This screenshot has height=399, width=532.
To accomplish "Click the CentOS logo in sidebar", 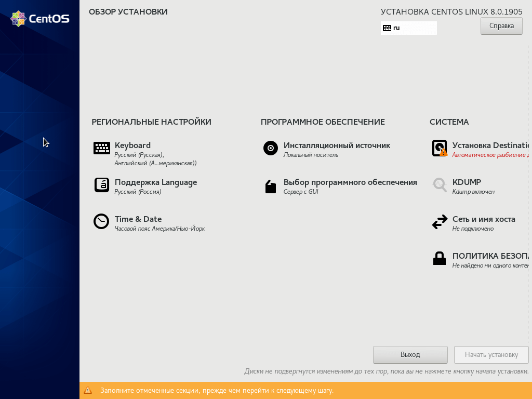I will [40, 19].
